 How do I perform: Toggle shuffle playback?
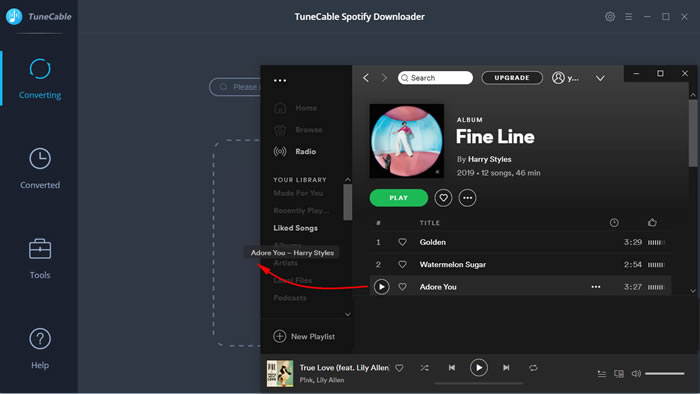click(x=425, y=368)
